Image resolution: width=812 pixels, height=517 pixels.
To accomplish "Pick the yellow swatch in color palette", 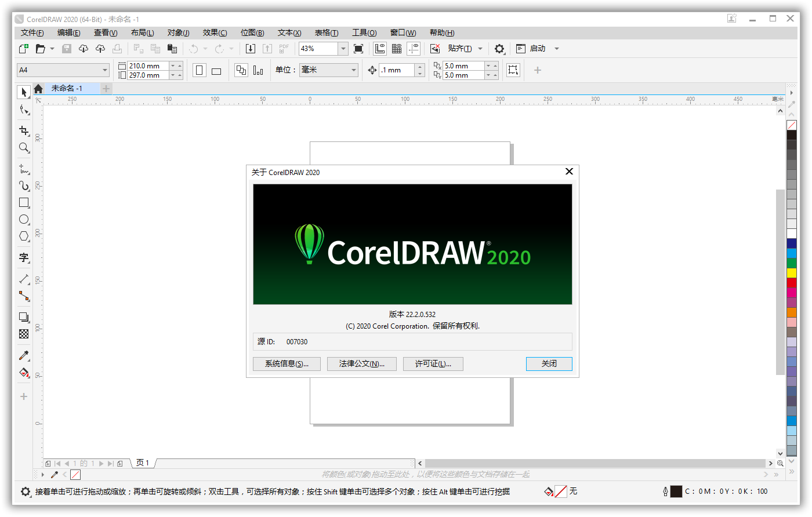I will 792,273.
